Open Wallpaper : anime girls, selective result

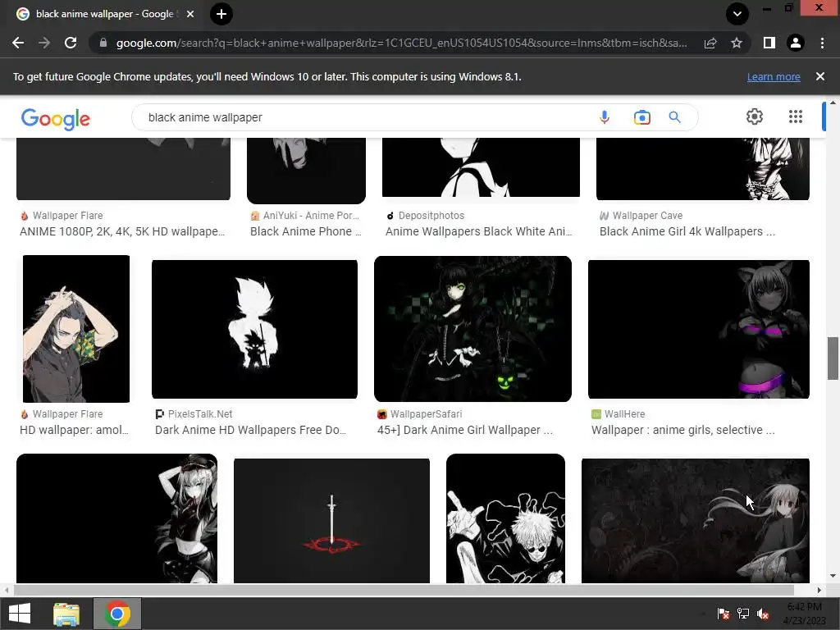click(683, 430)
